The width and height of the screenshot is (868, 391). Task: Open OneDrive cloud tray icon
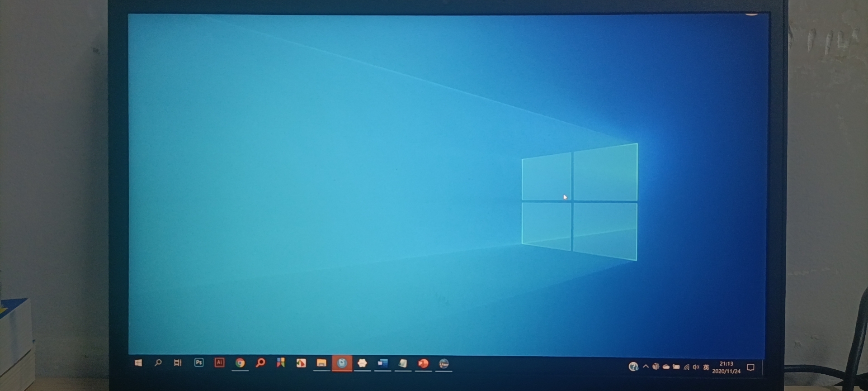tap(666, 367)
